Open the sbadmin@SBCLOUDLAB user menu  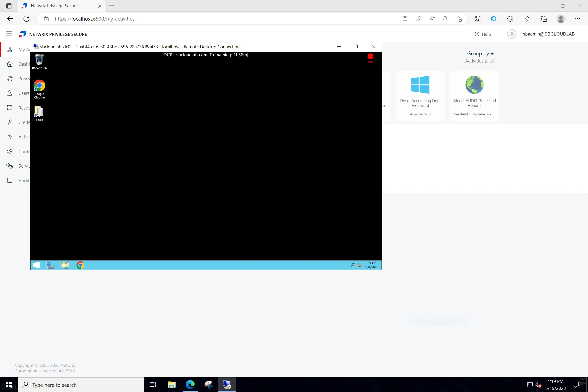[549, 34]
